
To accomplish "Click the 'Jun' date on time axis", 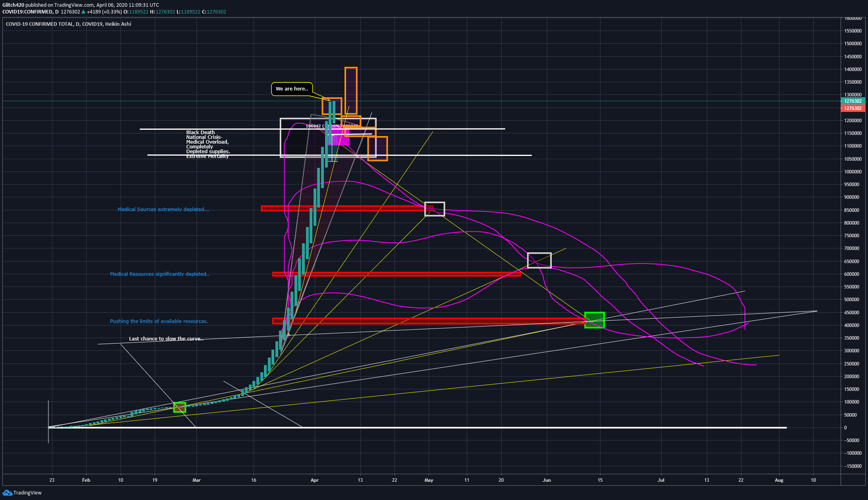I will coord(547,480).
